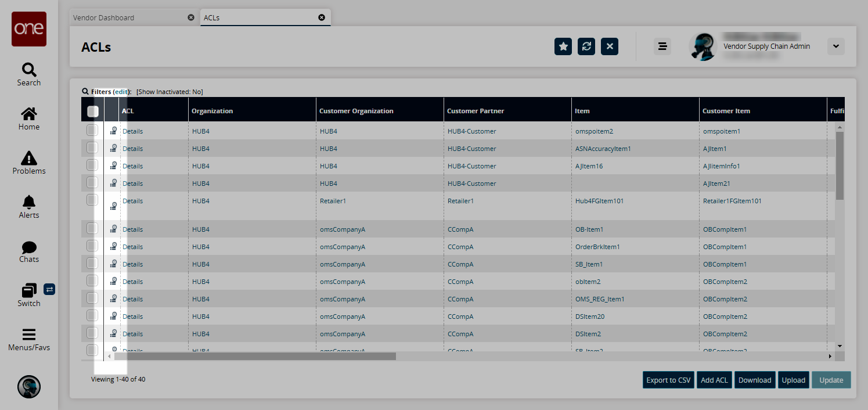Open the Problems warning icon
868x410 pixels.
pyautogui.click(x=29, y=163)
